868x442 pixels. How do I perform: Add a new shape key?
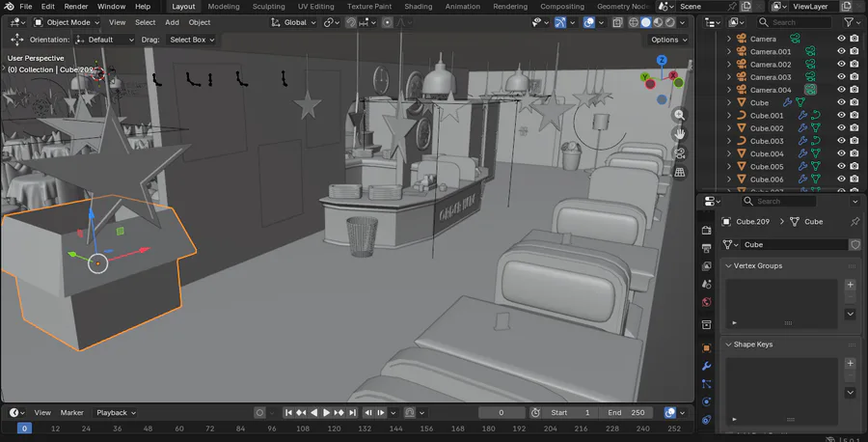point(851,364)
